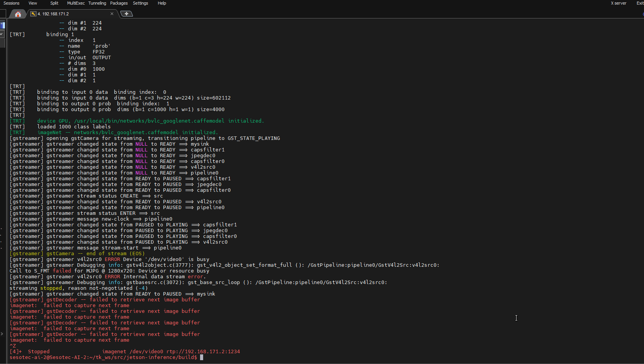Click the name 'prob' value

[x=101, y=46]
